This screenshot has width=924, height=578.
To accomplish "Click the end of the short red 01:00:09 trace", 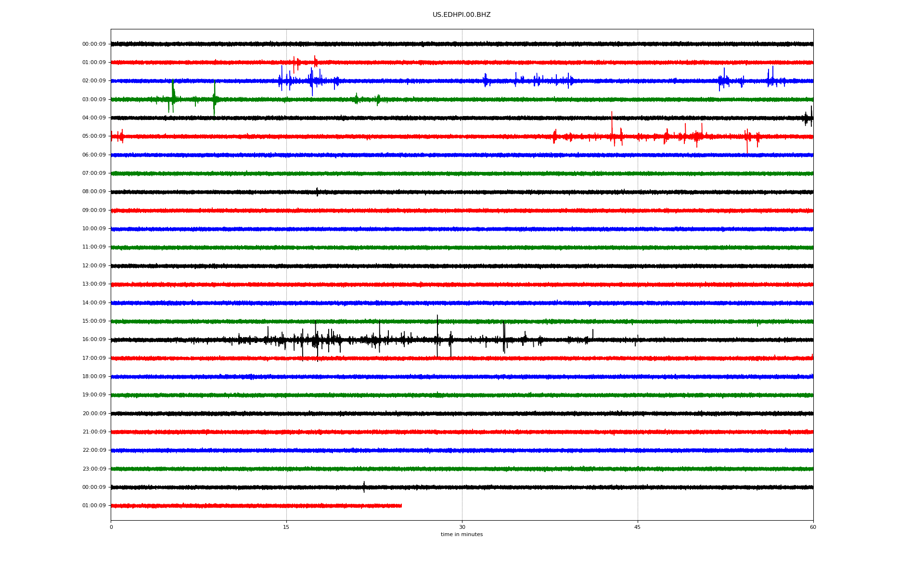I will pos(401,506).
